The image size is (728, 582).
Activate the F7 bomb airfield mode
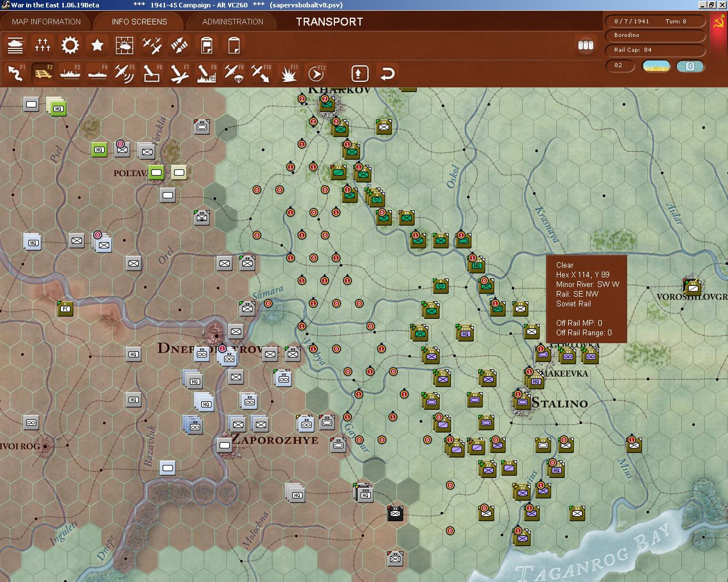179,73
